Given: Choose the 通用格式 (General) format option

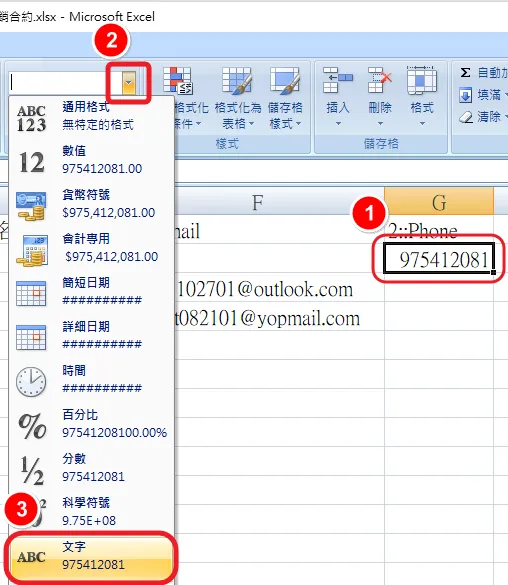Looking at the screenshot, I should (91, 116).
